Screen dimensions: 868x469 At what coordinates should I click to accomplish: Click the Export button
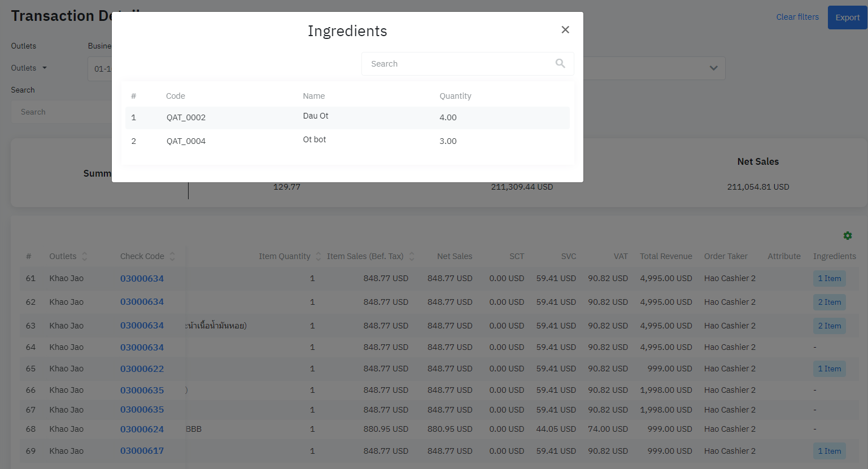coord(848,17)
